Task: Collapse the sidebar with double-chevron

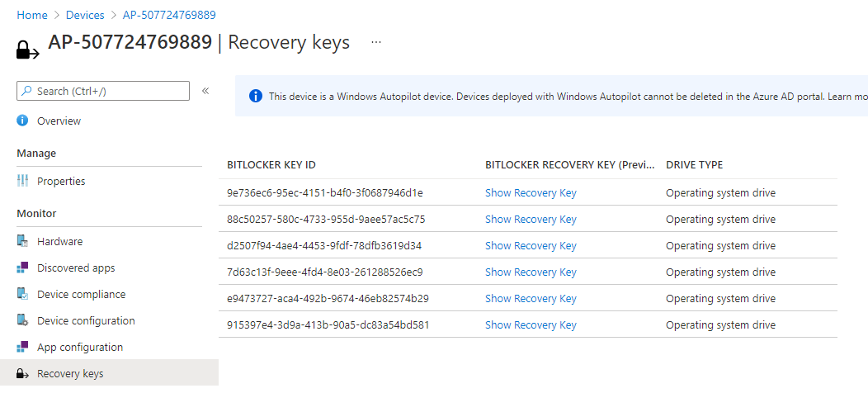Action: tap(205, 91)
